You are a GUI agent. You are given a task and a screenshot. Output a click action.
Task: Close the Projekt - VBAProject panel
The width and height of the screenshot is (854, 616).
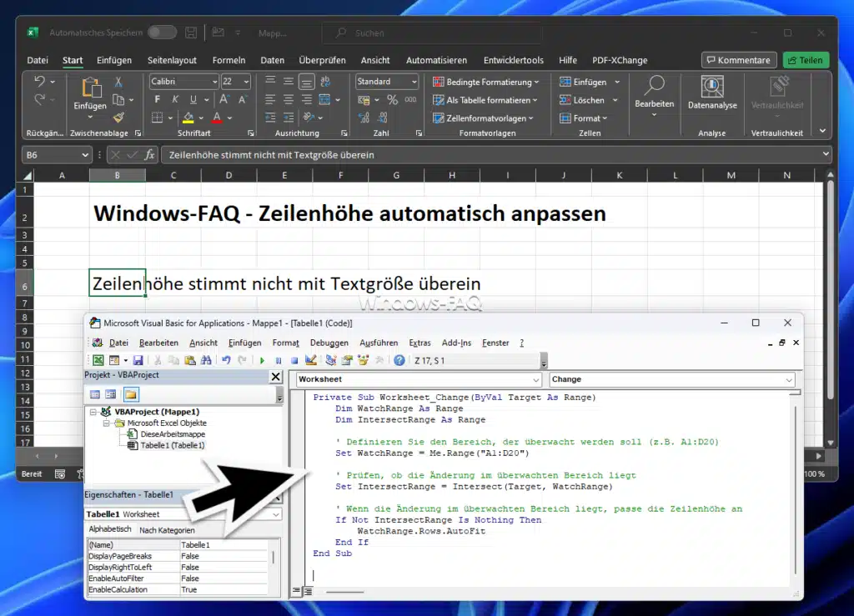point(275,377)
